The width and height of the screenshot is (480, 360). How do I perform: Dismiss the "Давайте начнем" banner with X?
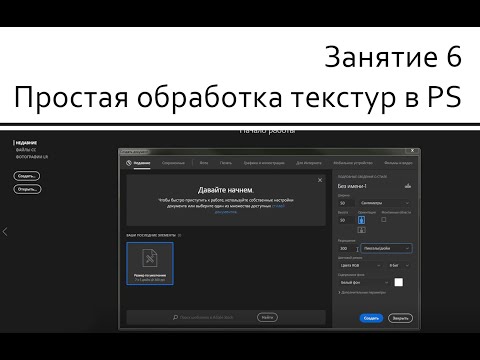[320, 180]
